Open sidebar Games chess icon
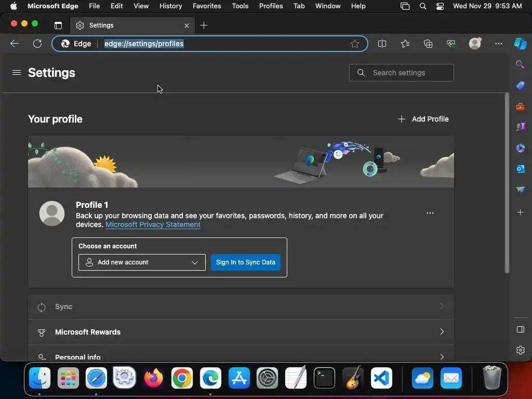Viewport: 532px width, 399px height. (x=520, y=127)
